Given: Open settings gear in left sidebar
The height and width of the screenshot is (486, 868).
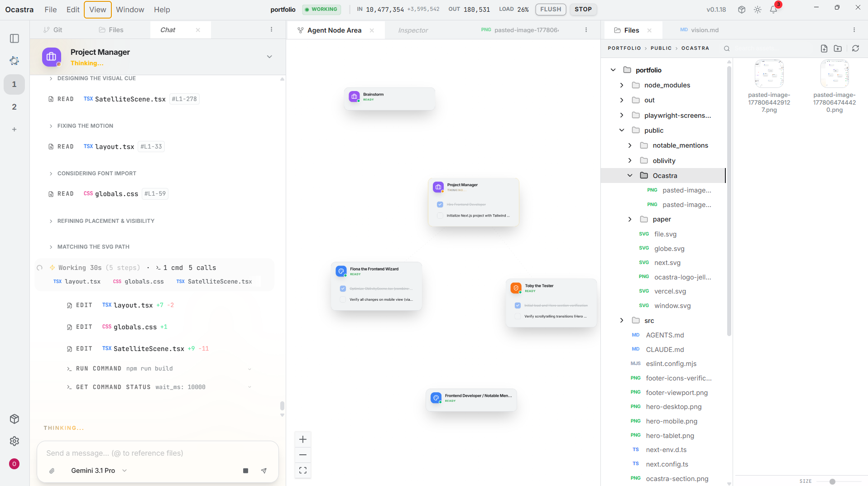Looking at the screenshot, I should point(14,441).
